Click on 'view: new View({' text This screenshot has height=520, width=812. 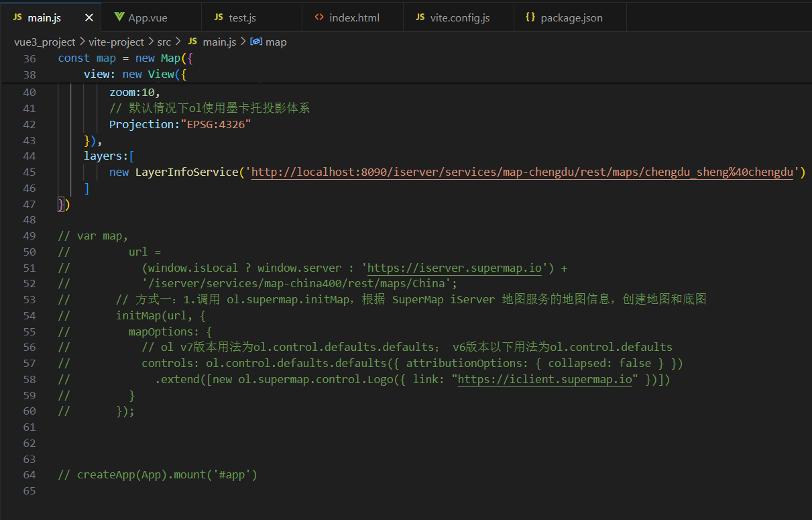135,74
